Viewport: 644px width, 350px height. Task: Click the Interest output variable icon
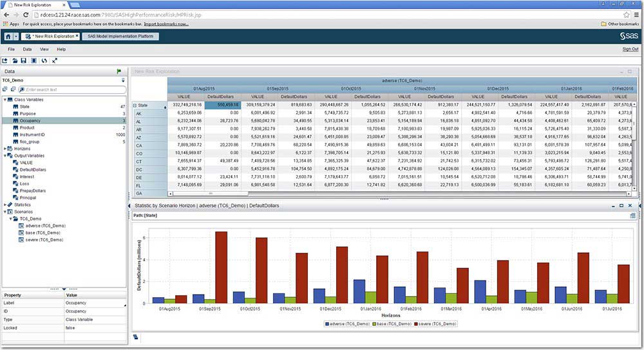coord(15,177)
